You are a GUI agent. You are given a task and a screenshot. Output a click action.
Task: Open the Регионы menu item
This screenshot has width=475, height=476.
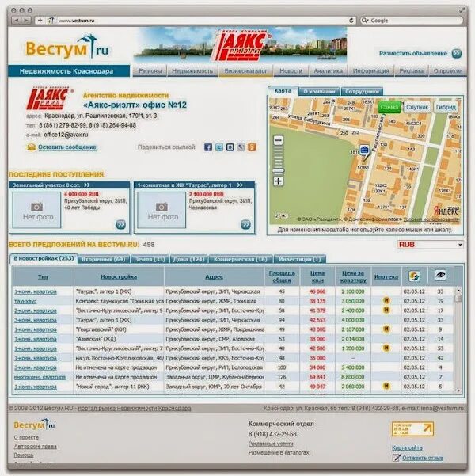[x=150, y=70]
